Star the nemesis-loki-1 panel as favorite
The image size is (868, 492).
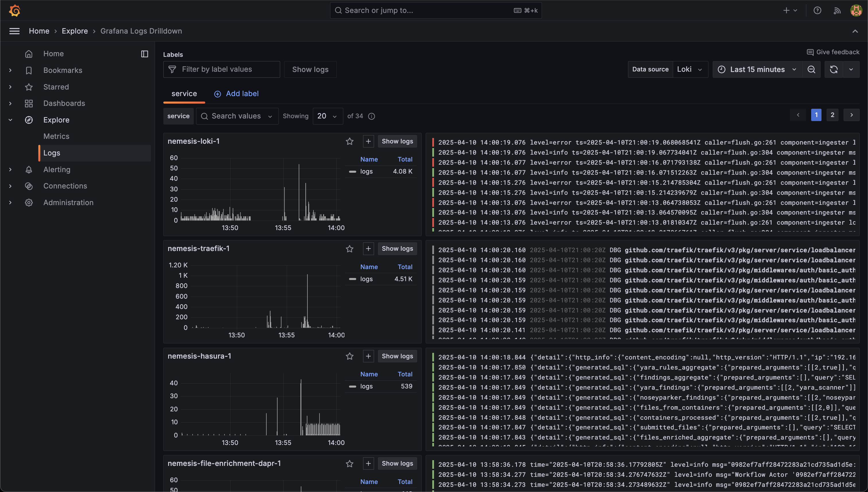[350, 141]
